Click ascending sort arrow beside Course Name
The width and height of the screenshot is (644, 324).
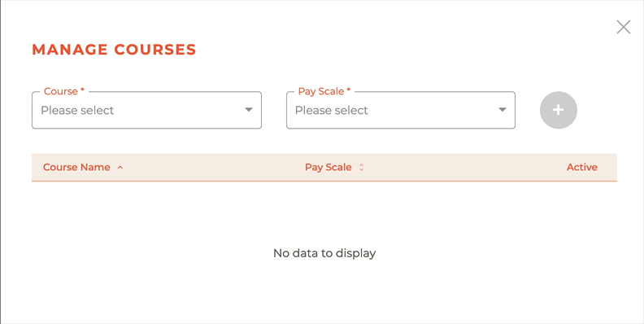pyautogui.click(x=120, y=168)
